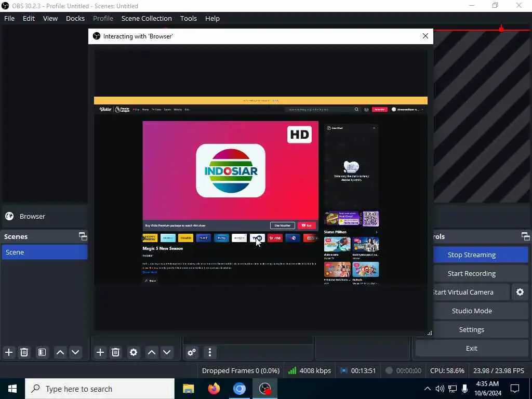Move scene down with the down arrow
The width and height of the screenshot is (532, 399).
pos(75,352)
